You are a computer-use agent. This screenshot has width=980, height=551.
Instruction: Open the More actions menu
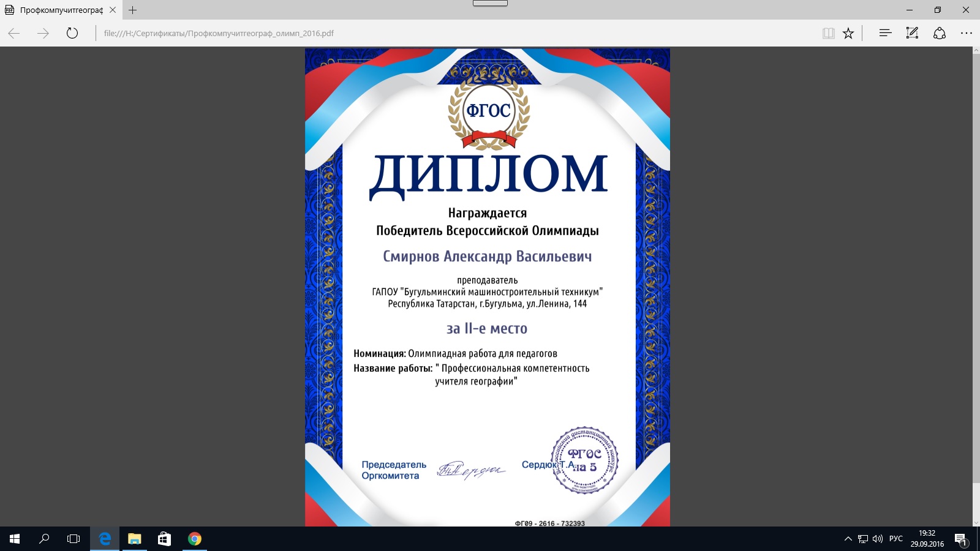point(967,33)
